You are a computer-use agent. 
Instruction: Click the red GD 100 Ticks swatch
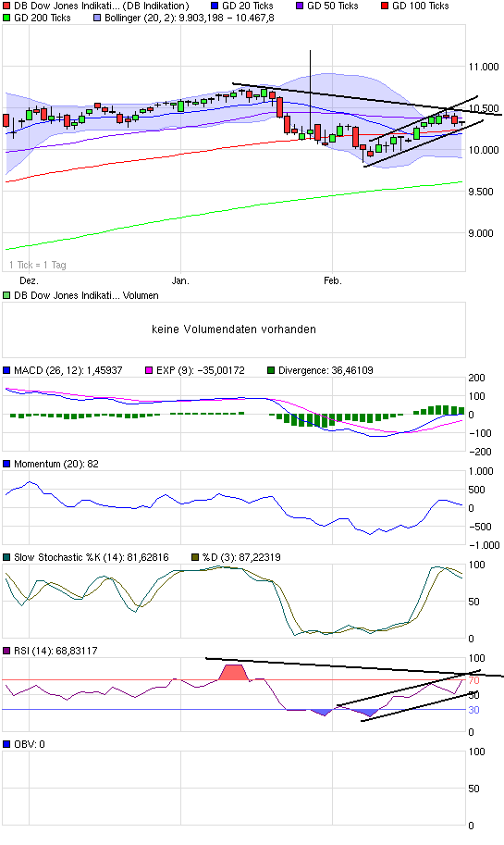pyautogui.click(x=385, y=6)
